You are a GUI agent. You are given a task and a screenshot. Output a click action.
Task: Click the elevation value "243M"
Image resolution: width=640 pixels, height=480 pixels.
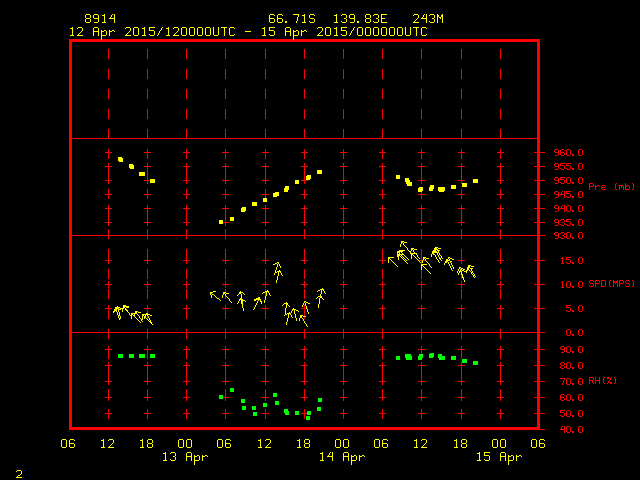[428, 19]
